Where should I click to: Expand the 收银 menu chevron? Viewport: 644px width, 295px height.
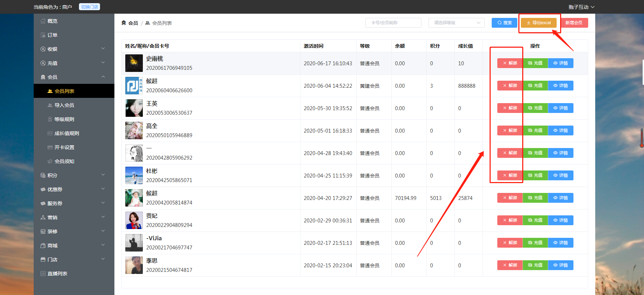103,48
